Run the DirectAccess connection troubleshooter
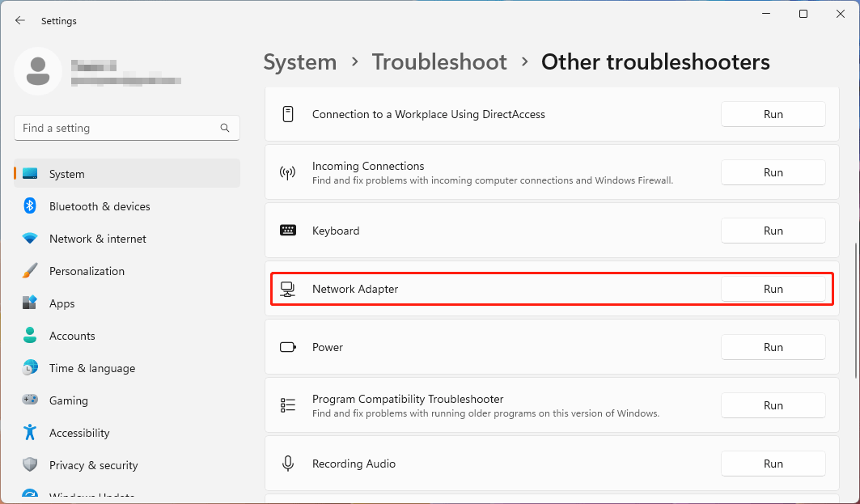Screen dimensions: 860x504 773,114
